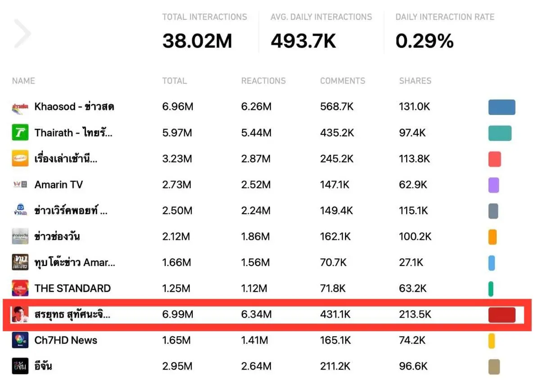This screenshot has height=392, width=538.
Task: Click the teal Thairath color swatch
Action: [x=500, y=133]
